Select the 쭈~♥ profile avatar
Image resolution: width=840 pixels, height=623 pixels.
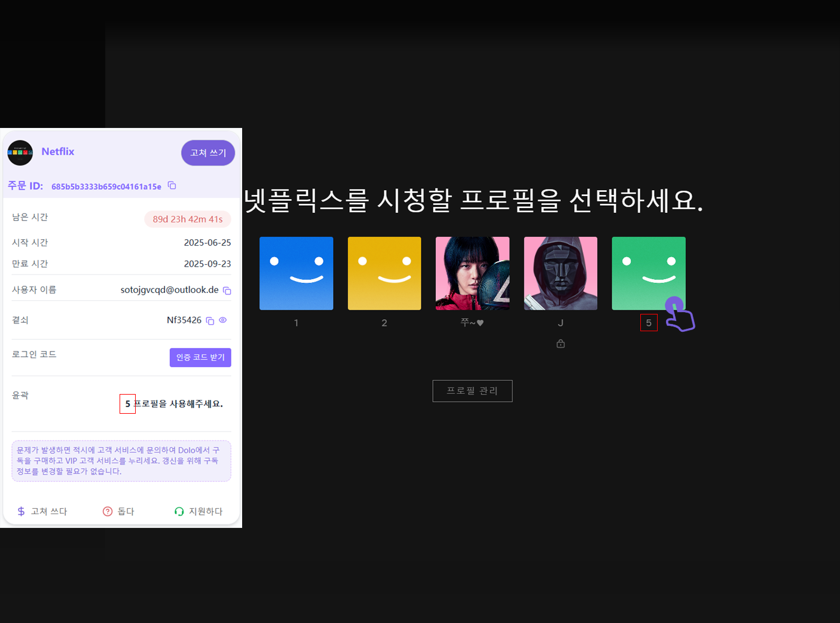472,273
